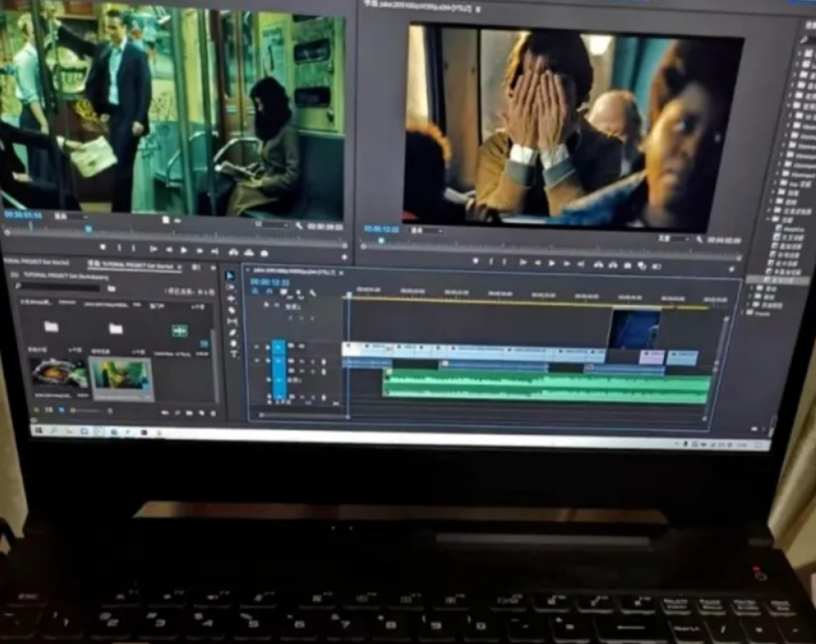Switch Project panel to icon view

tap(61, 411)
